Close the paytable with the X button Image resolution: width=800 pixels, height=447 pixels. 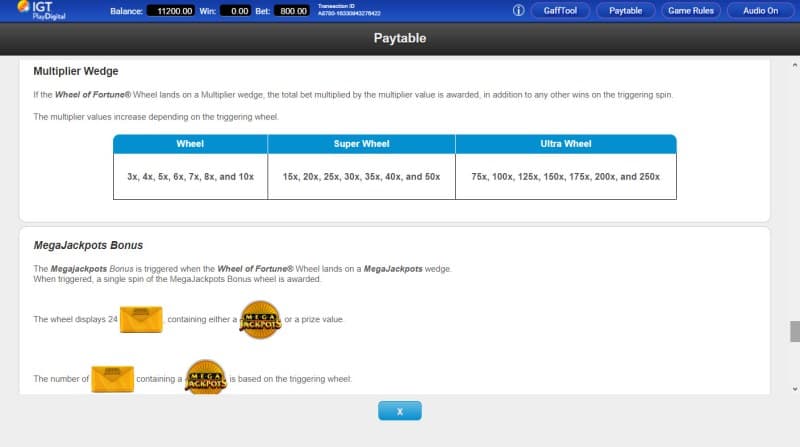399,411
